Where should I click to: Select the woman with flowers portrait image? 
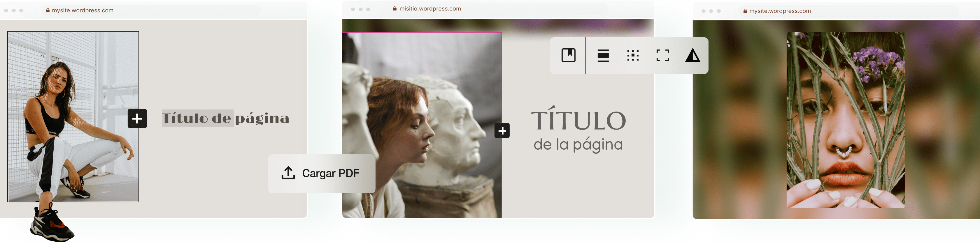click(x=846, y=120)
